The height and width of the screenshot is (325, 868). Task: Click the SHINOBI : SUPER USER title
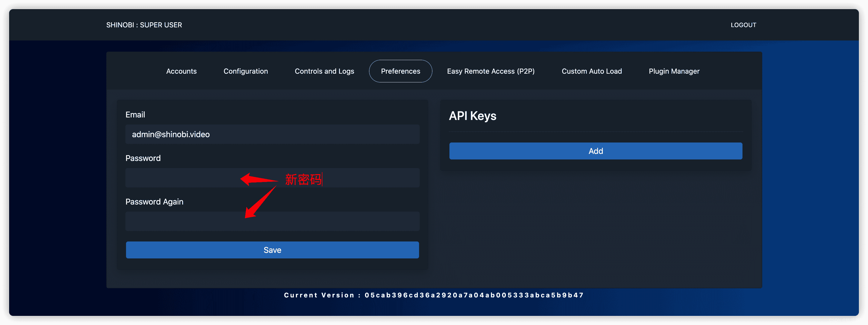click(144, 25)
